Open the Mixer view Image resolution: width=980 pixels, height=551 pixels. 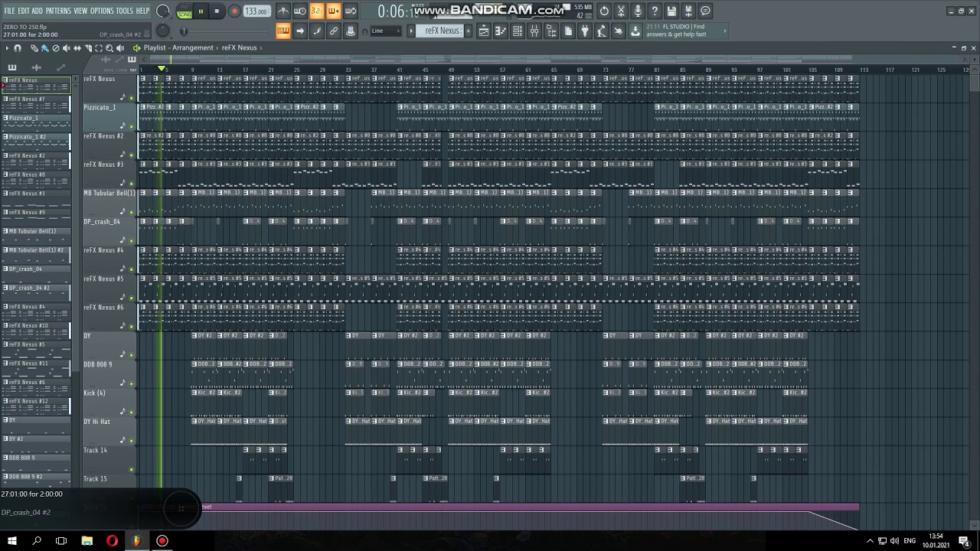coord(534,31)
